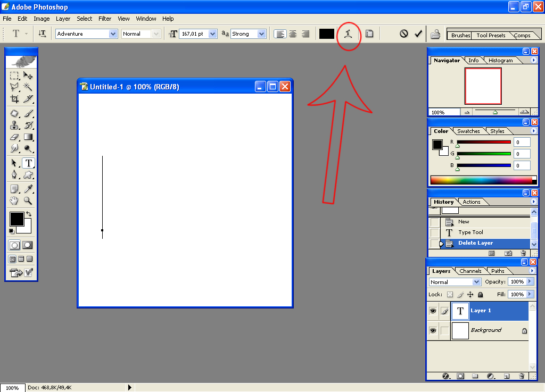
Task: Select the Zoom tool
Action: [28, 201]
